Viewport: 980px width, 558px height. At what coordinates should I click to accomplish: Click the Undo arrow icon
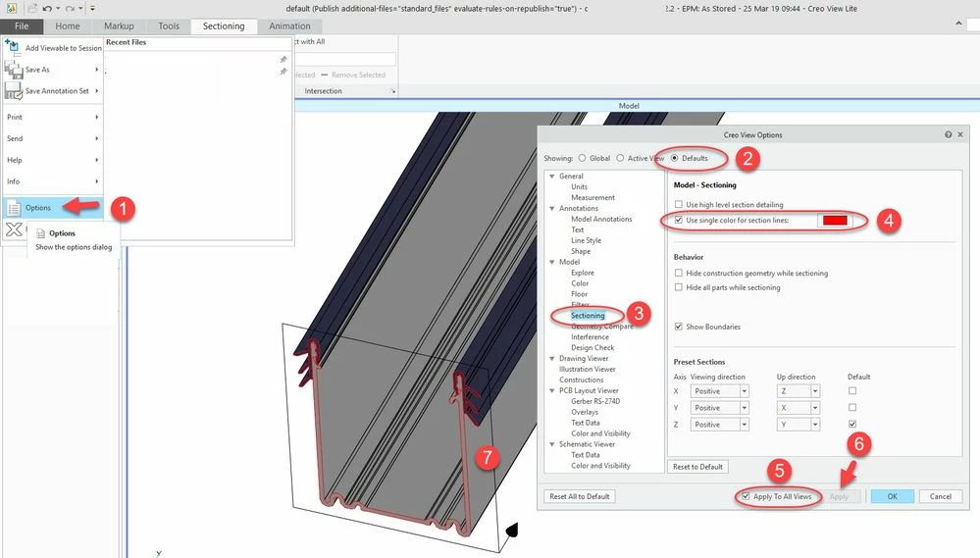tap(47, 8)
